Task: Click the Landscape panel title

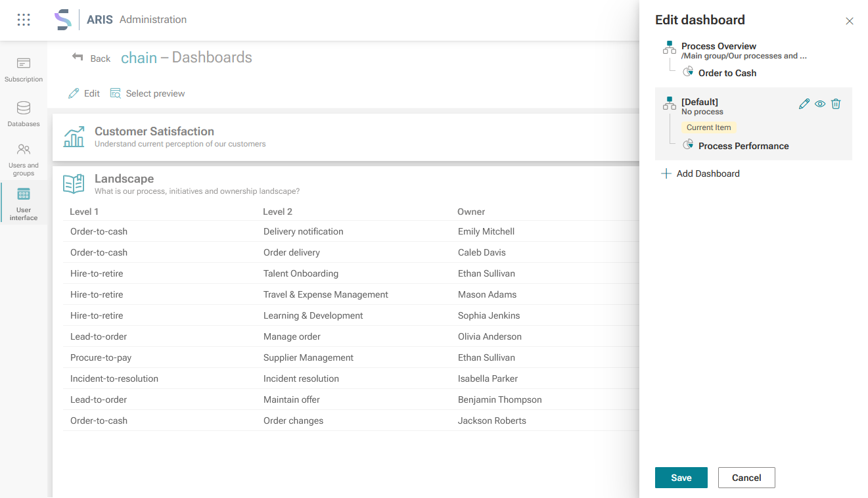Action: coord(124,179)
